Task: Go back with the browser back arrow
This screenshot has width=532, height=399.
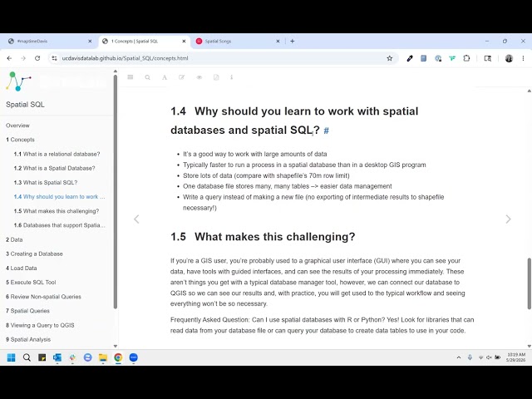Action: [x=9, y=58]
